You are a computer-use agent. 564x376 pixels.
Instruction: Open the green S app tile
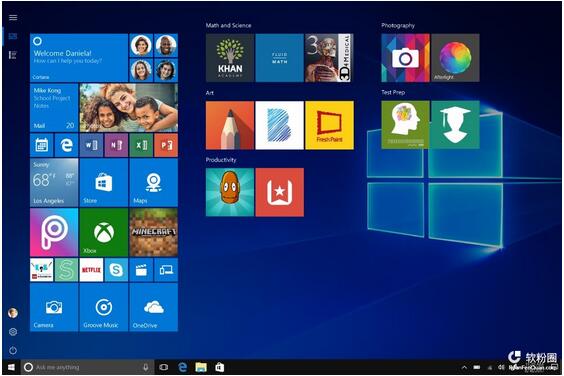(67, 270)
